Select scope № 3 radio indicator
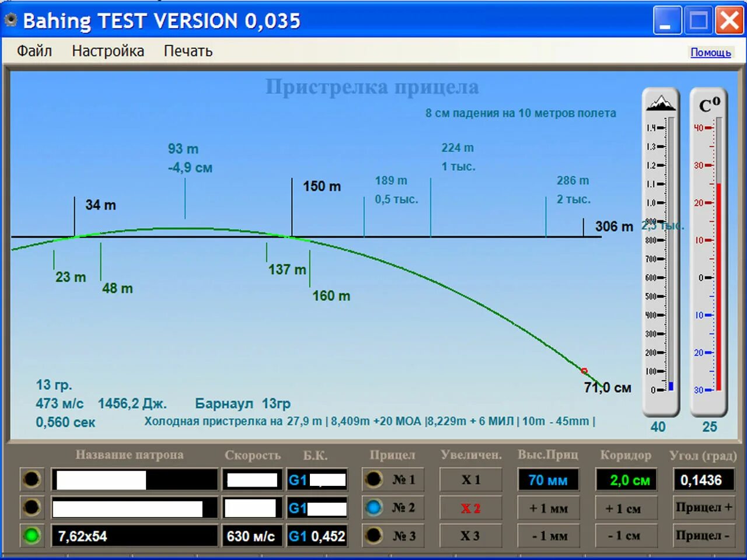747x560 pixels. [373, 535]
